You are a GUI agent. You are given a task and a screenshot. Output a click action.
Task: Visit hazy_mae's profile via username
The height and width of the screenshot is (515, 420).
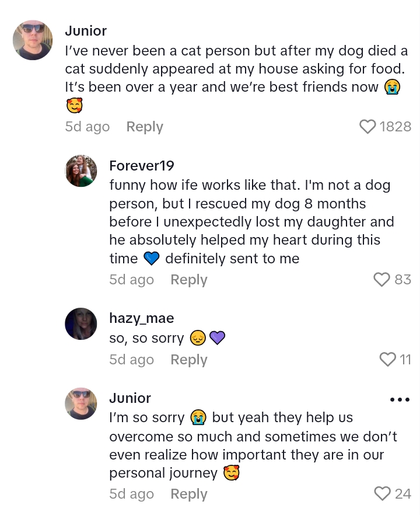coord(141,318)
